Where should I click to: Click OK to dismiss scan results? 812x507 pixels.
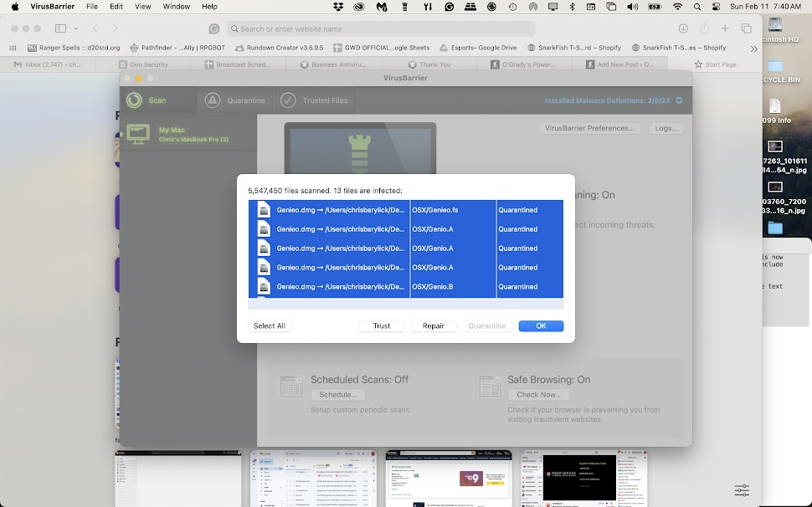coord(541,326)
